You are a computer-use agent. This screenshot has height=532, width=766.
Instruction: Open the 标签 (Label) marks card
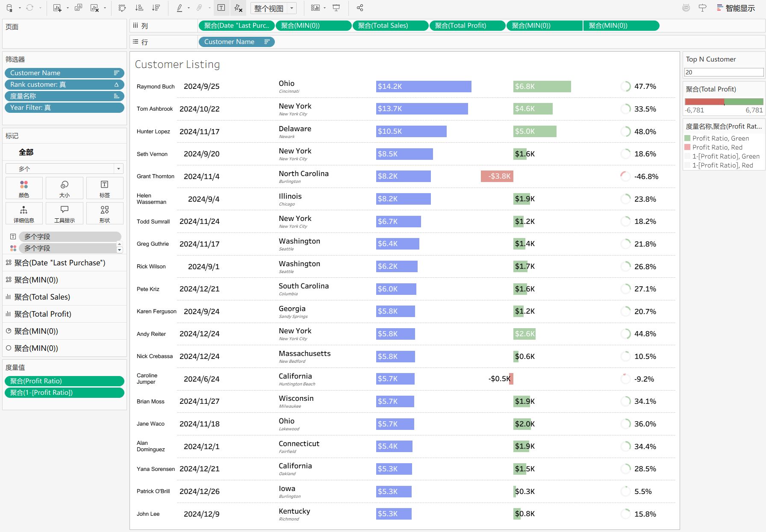(104, 188)
